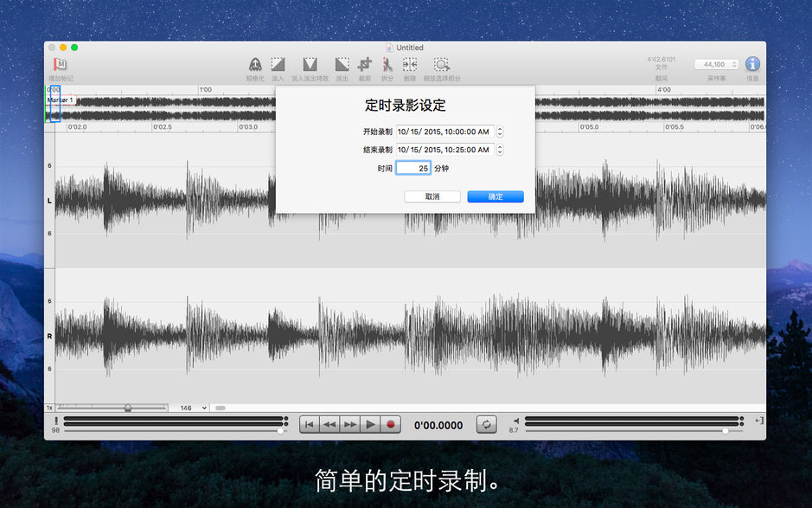Cancel the 定时录影设定 dialog with 取消
This screenshot has height=508, width=812.
[x=432, y=196]
